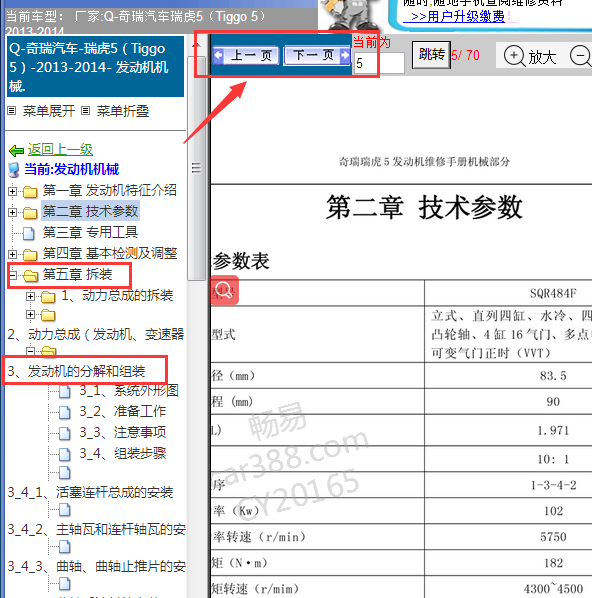Click the 跳转 jump button

tap(431, 55)
